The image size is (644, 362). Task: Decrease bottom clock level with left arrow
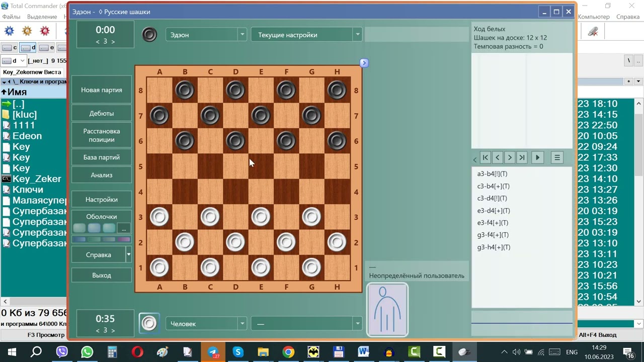(98, 331)
